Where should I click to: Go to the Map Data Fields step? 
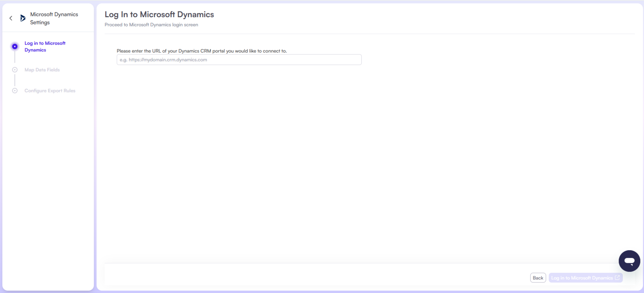(42, 70)
